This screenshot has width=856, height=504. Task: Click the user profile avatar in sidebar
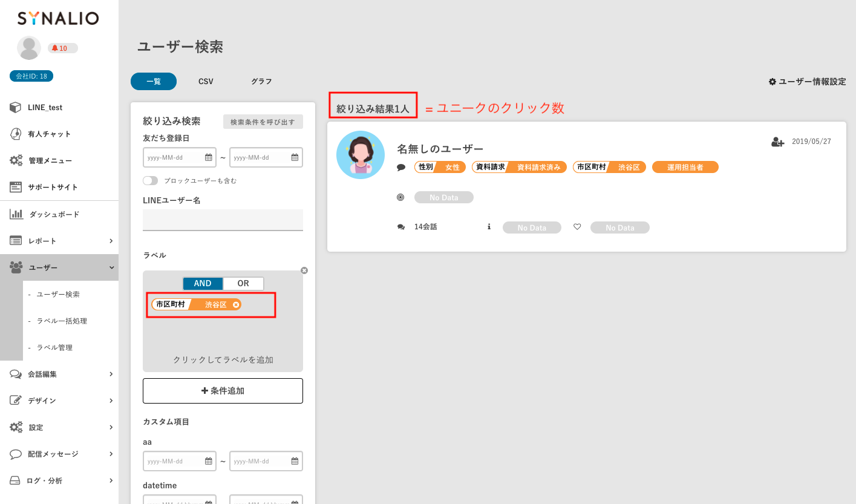[x=29, y=48]
